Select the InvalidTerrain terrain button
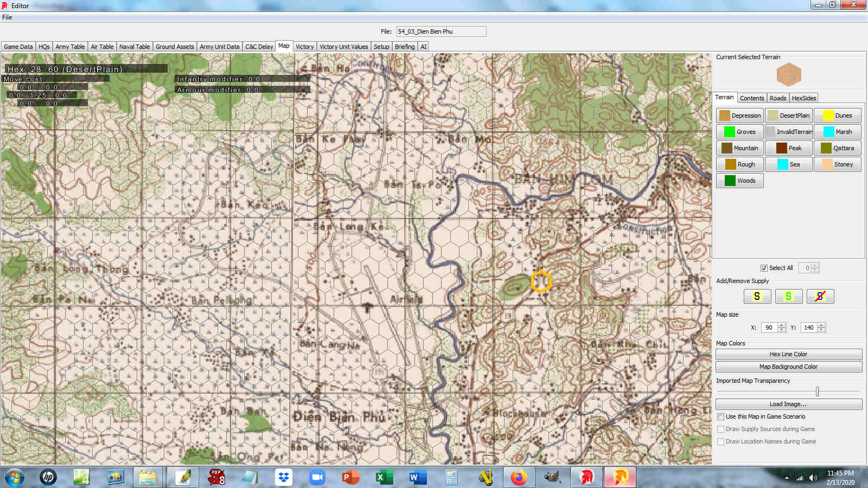This screenshot has width=868, height=488. tap(789, 132)
